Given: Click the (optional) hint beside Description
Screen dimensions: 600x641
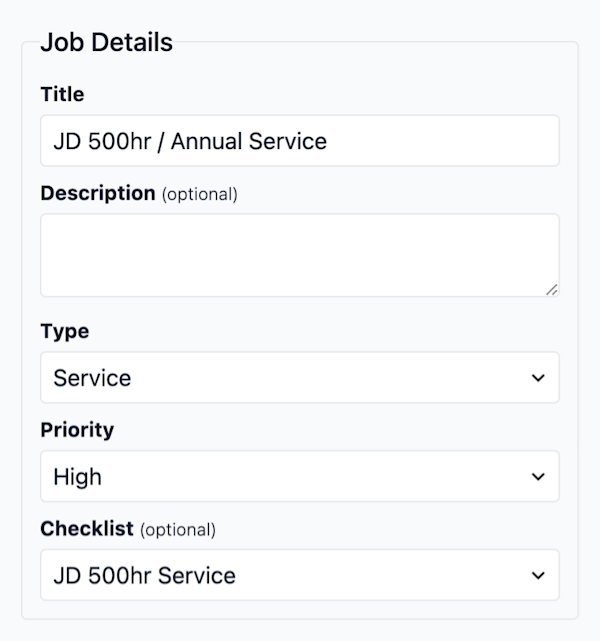Looking at the screenshot, I should tap(200, 194).
